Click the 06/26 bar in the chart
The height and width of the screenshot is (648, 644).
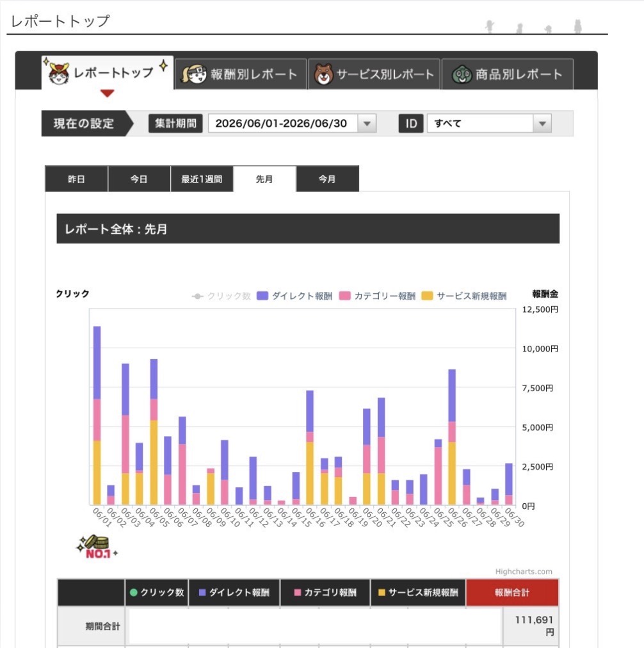(x=452, y=437)
